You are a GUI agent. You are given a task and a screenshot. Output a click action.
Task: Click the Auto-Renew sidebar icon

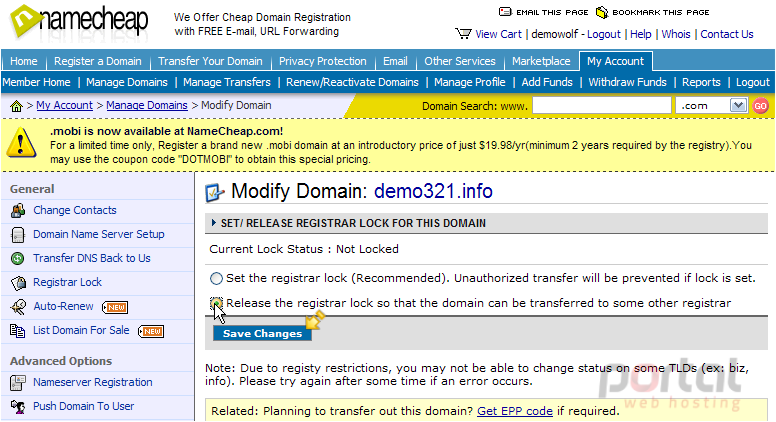[x=18, y=307]
